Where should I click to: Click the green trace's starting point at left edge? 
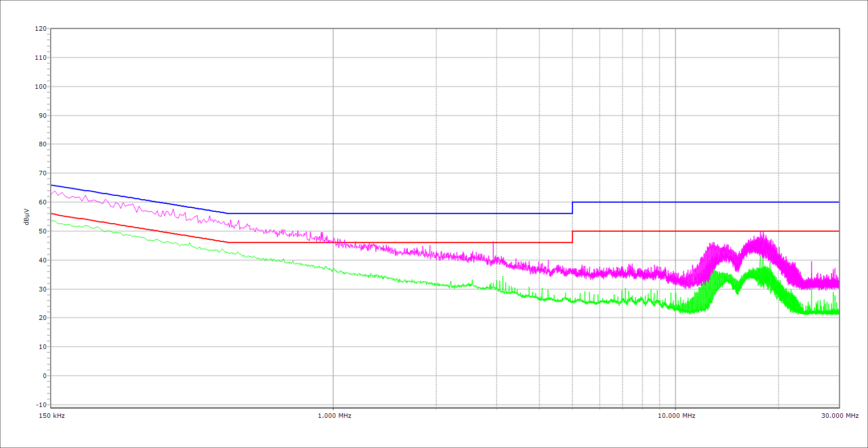click(52, 220)
